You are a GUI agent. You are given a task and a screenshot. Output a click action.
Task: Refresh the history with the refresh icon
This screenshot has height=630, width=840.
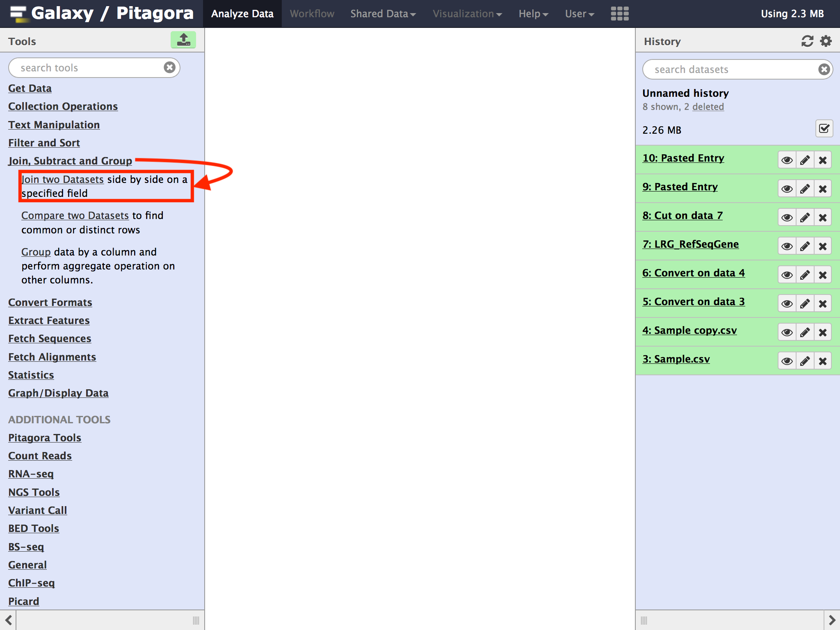pos(807,41)
